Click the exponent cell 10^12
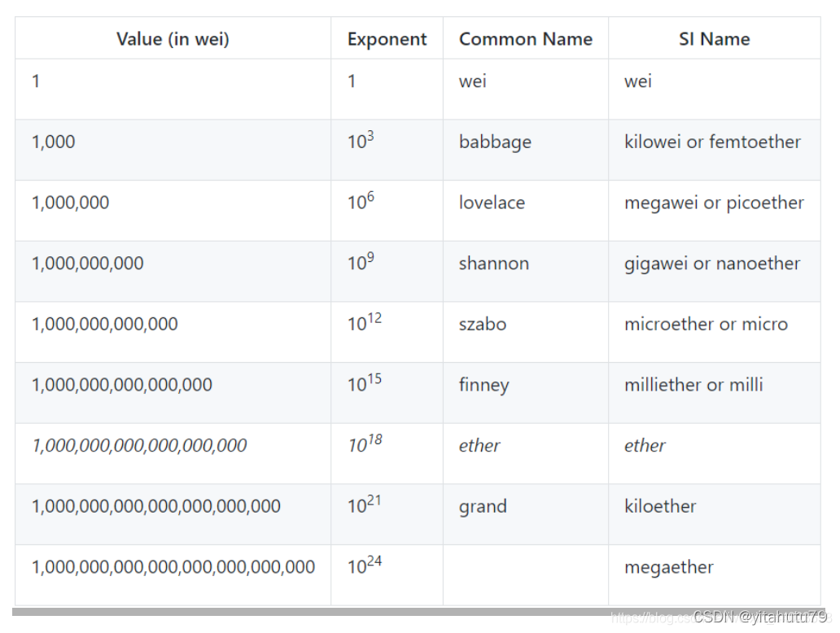The width and height of the screenshot is (840, 633). (x=365, y=322)
